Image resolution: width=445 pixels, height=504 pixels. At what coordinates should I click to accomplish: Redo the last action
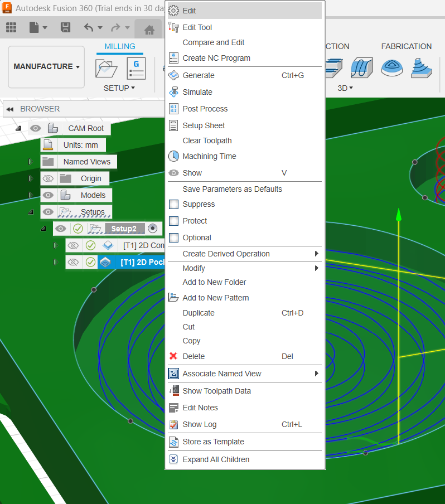point(115,28)
